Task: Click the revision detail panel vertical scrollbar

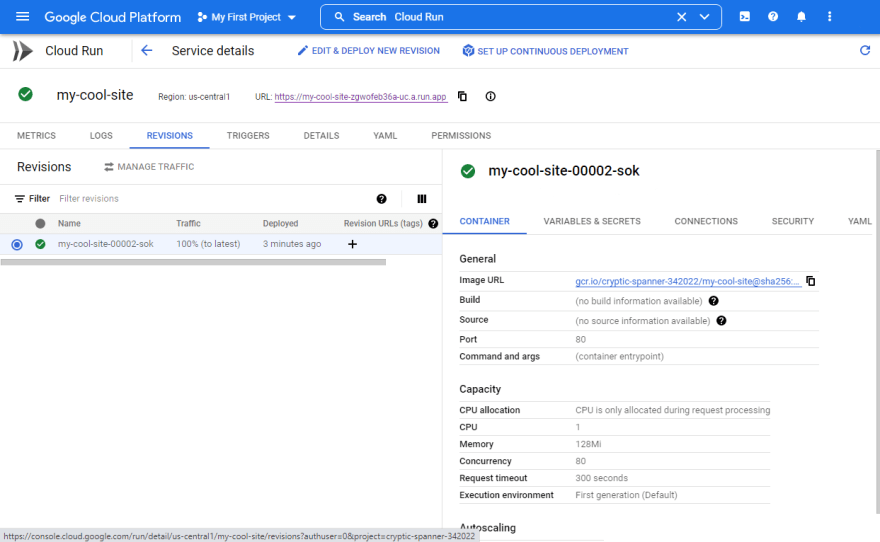Action: (x=877, y=331)
